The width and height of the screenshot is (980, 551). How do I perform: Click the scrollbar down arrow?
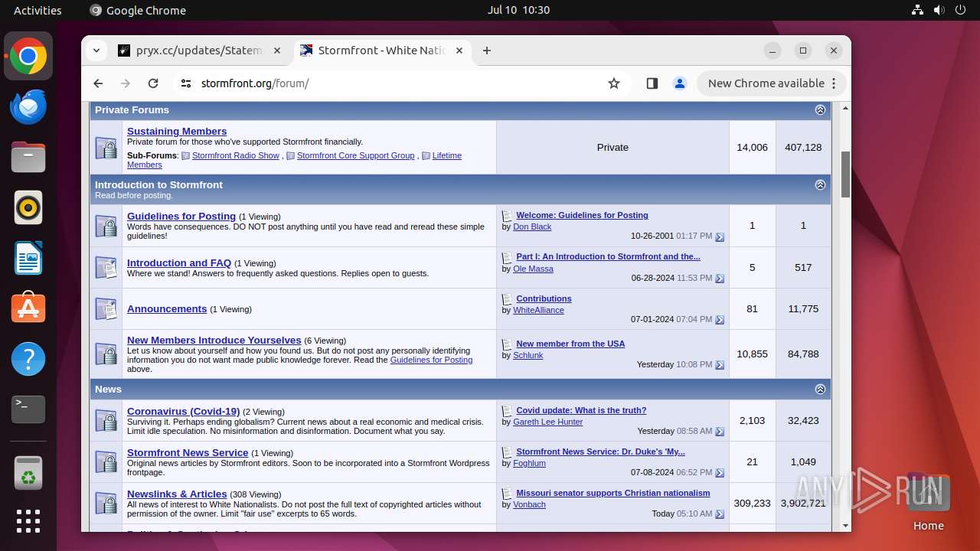pos(846,526)
